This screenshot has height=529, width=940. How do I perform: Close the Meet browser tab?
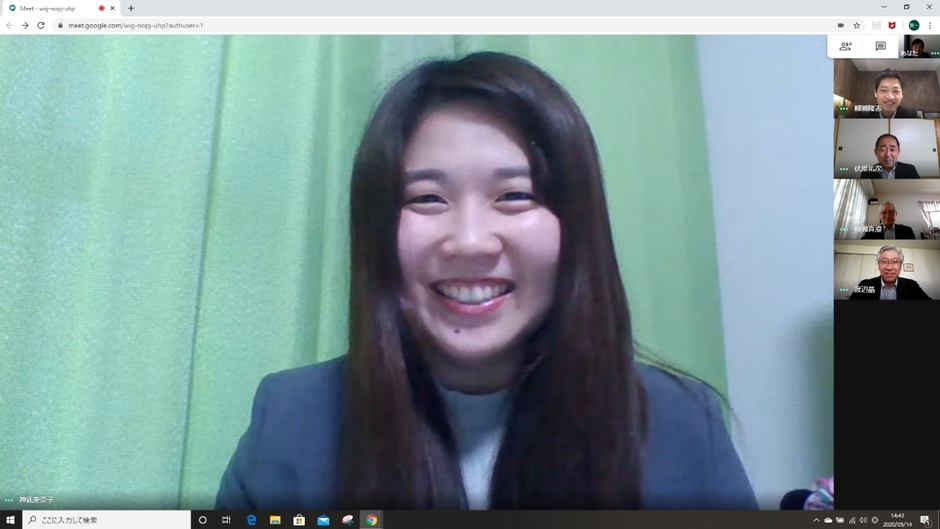(112, 8)
